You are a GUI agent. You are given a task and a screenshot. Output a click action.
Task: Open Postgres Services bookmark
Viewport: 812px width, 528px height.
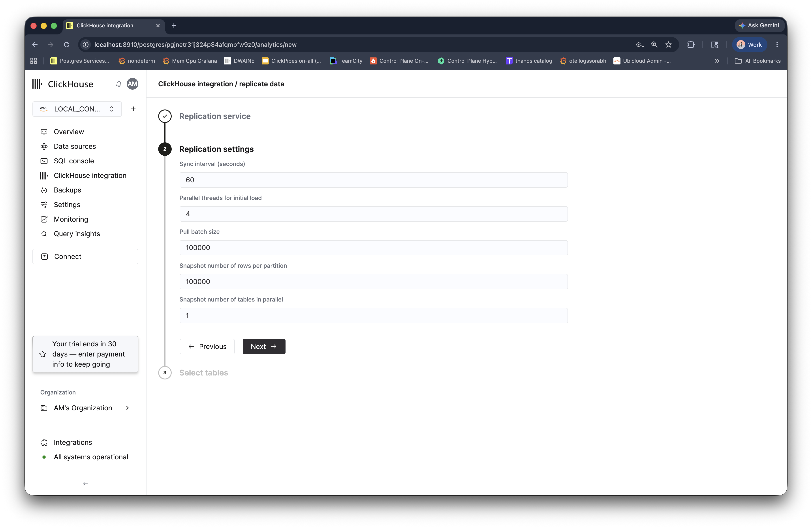pos(79,61)
